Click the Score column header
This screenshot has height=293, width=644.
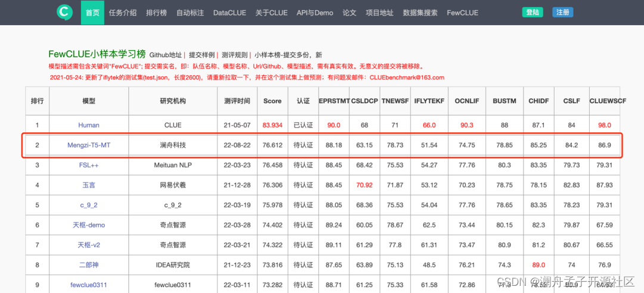click(273, 101)
